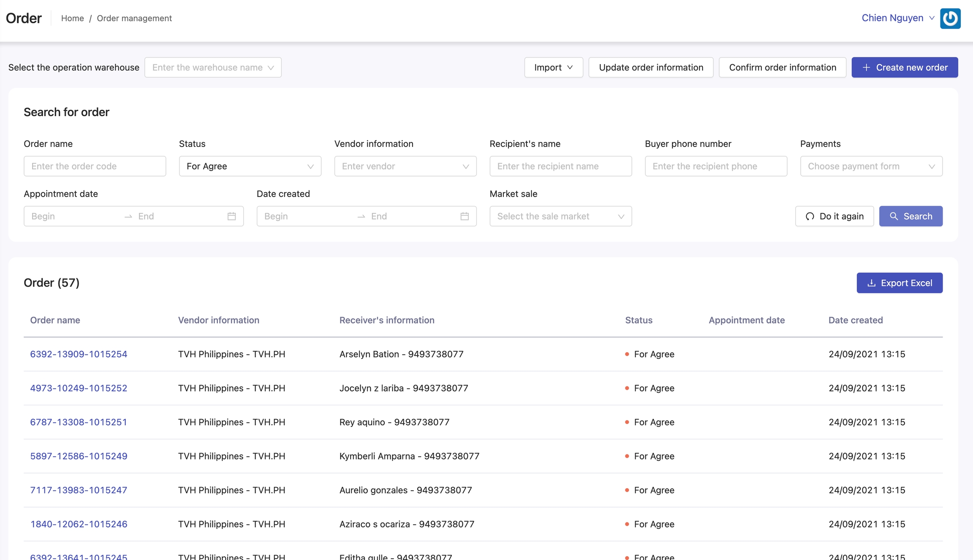Open the warehouse name selector

pyautogui.click(x=213, y=68)
